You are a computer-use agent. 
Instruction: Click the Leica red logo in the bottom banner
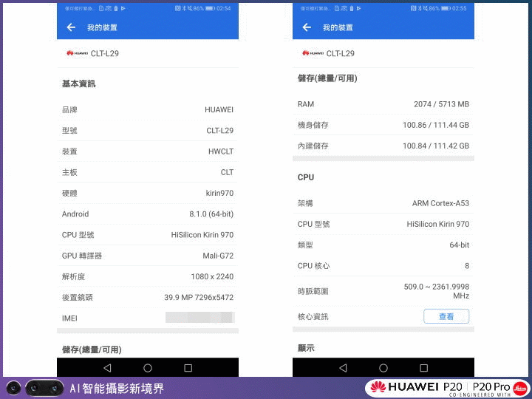click(520, 389)
